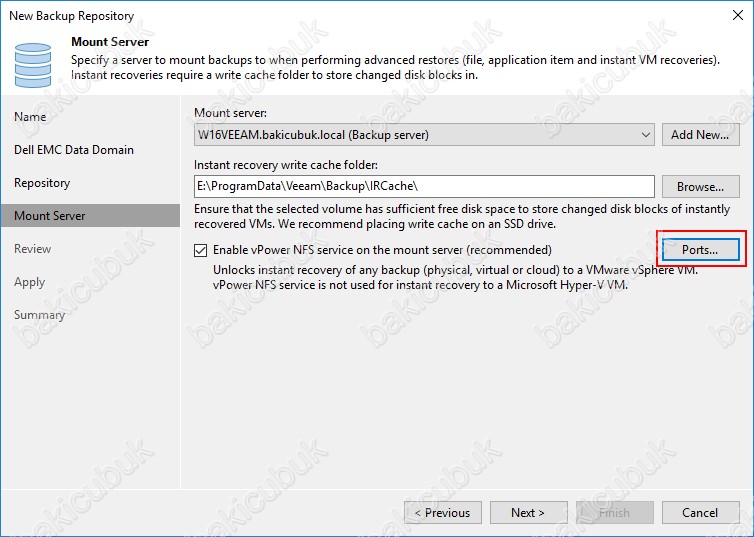Click into the write cache folder field
754x537 pixels.
tap(424, 187)
